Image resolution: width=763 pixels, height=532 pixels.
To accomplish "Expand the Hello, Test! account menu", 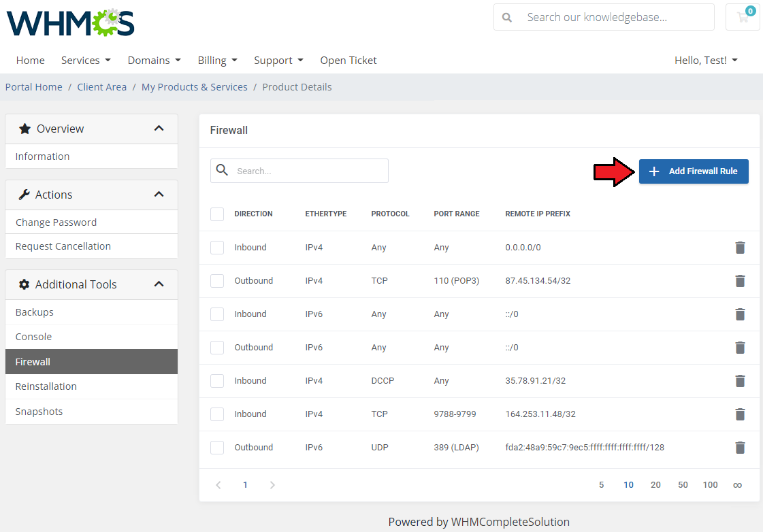I will pyautogui.click(x=706, y=61).
